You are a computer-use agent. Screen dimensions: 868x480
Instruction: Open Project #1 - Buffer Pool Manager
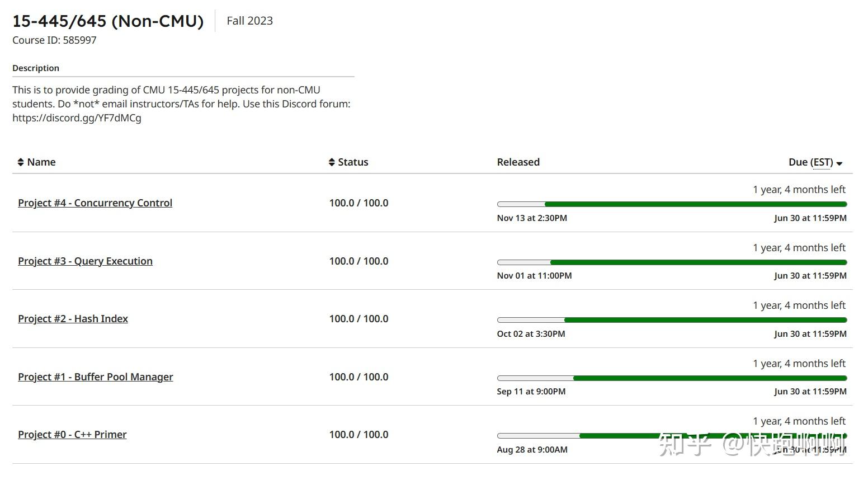tap(95, 377)
